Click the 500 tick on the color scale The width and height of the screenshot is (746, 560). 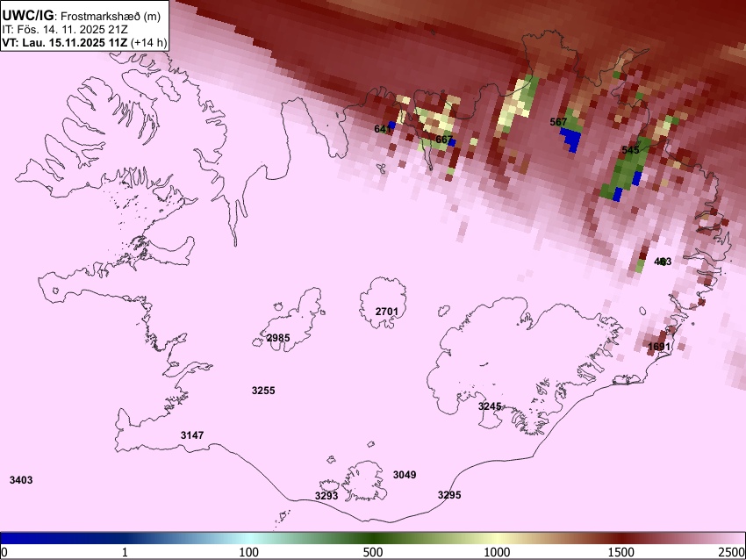click(373, 552)
